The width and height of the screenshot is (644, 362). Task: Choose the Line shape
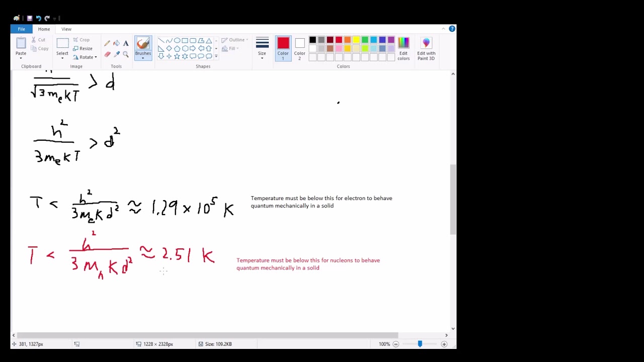(x=161, y=41)
